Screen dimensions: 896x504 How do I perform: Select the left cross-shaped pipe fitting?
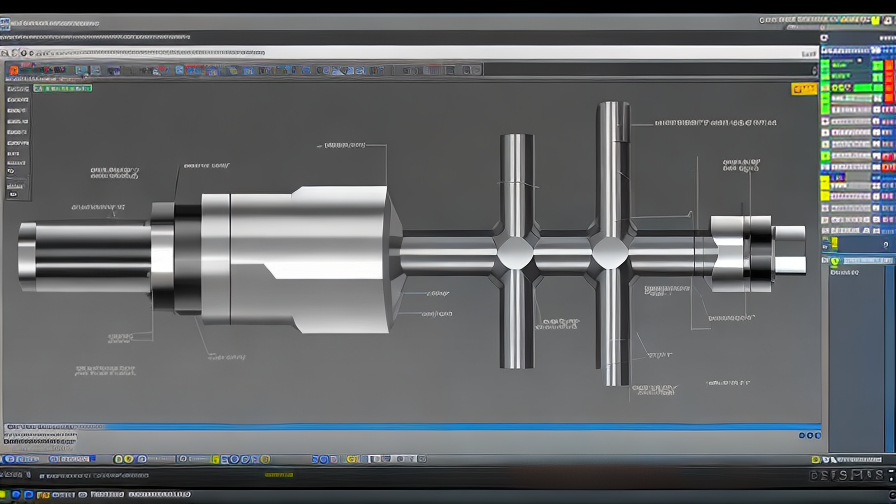point(517,251)
